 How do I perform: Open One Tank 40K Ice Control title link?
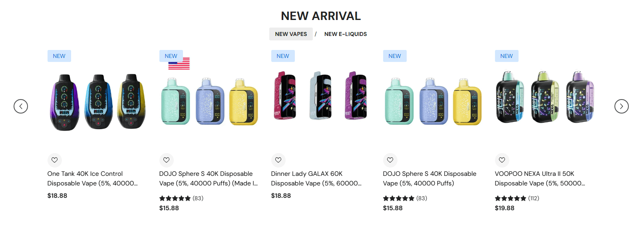point(92,179)
